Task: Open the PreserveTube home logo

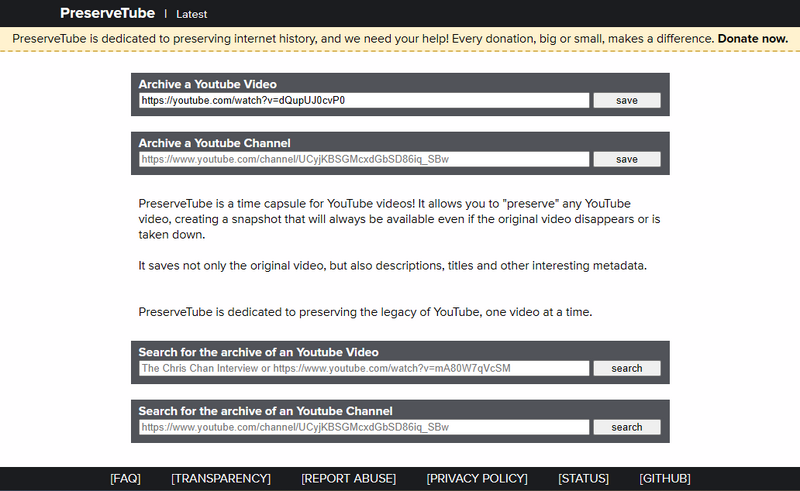Action: coord(107,13)
